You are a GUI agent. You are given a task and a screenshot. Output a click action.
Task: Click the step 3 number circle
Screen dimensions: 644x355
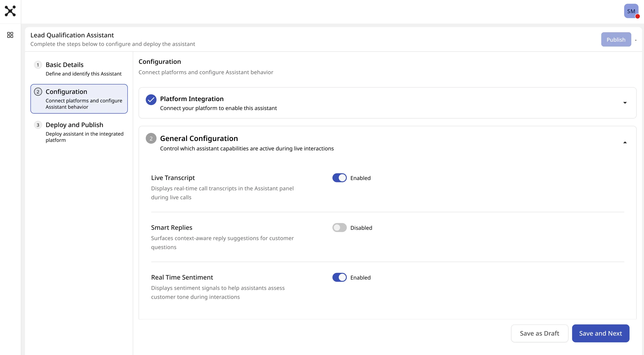pyautogui.click(x=38, y=125)
